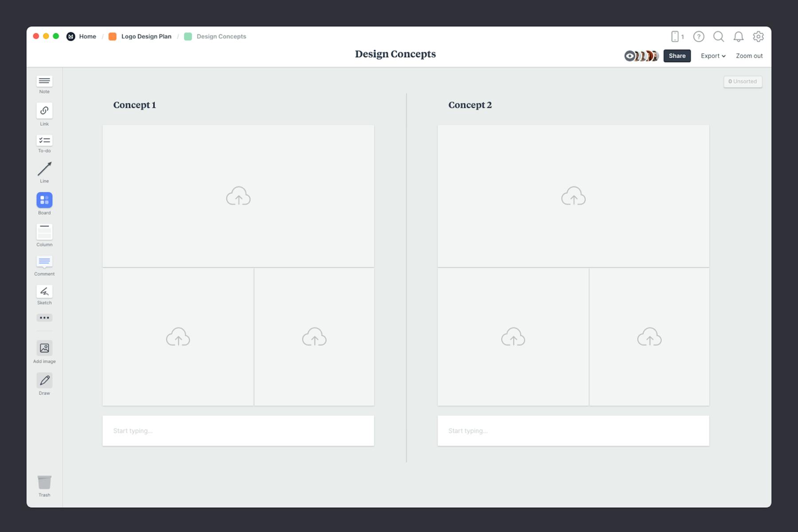The image size is (798, 532).
Task: Go to Home via the breadcrumb
Action: coord(87,36)
